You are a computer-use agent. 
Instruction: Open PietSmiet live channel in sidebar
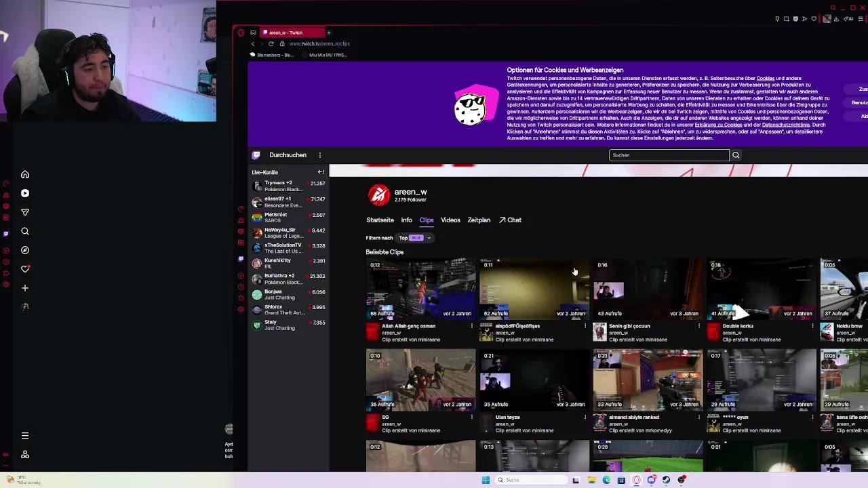(288, 218)
